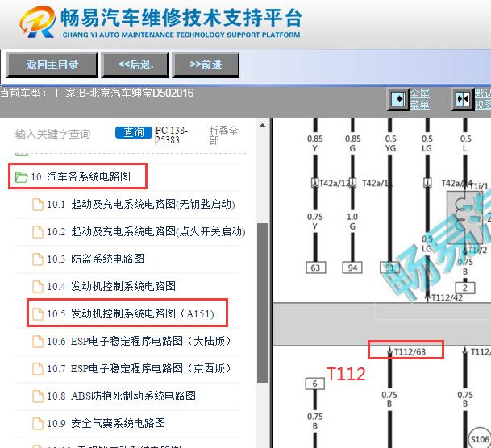Screen dimensions: 491x448
Task: Click the T112/63 connector pin label
Action: click(410, 352)
